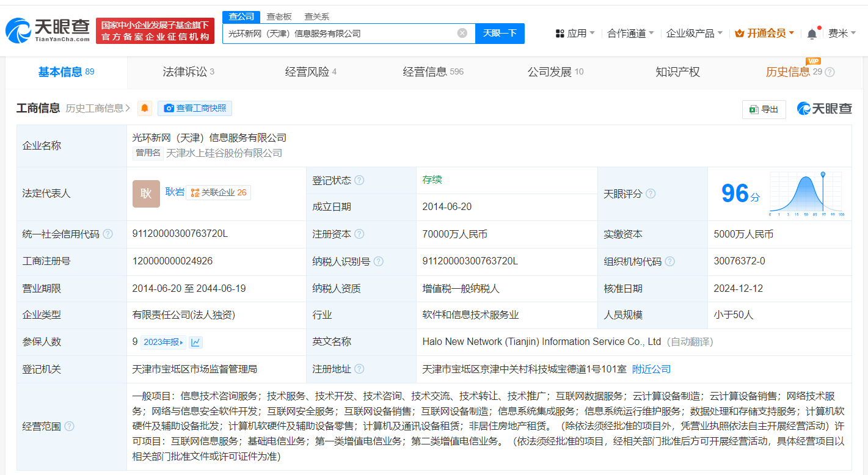Open the TianYanCha logo home link
Viewport: 868px width, 475px height.
(x=48, y=31)
